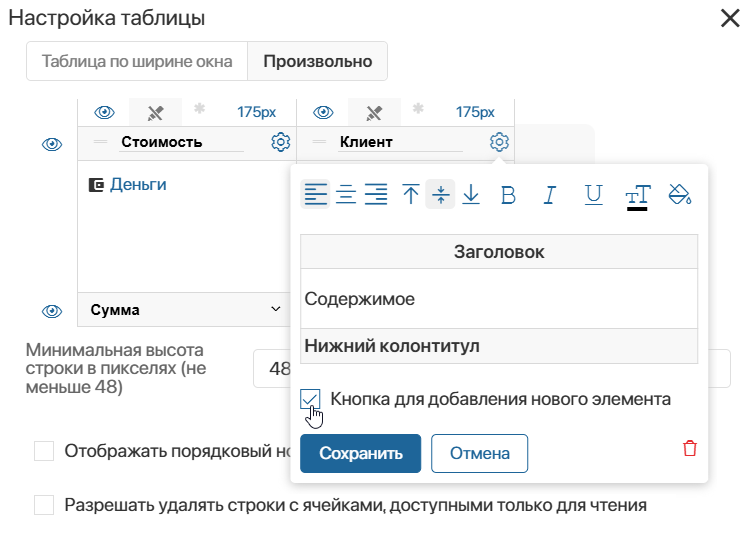This screenshot has width=746, height=534.
Task: Align content to top
Action: (411, 194)
